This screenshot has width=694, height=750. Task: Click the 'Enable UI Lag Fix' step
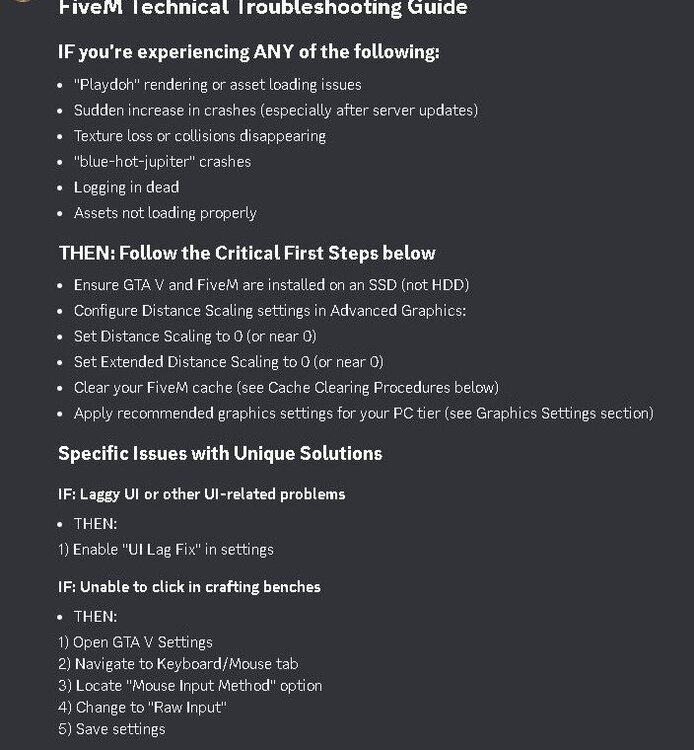(x=166, y=550)
